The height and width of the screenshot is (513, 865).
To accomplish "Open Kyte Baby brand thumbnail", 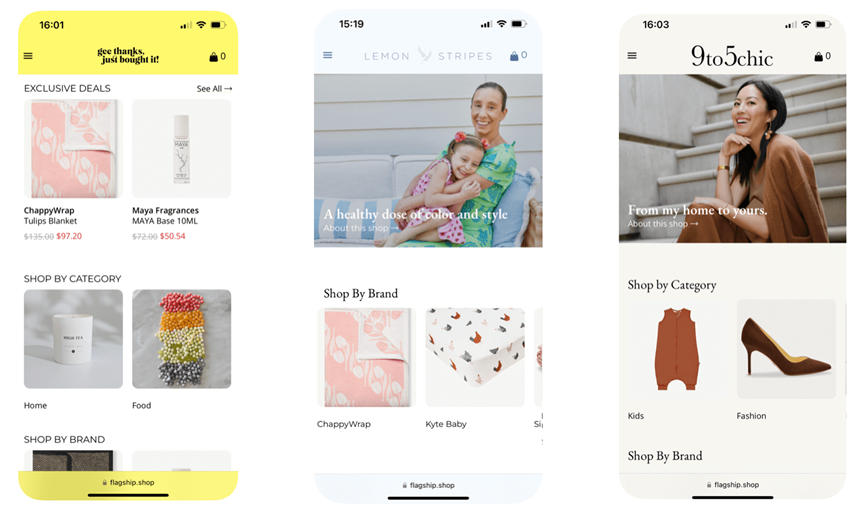I will click(475, 357).
